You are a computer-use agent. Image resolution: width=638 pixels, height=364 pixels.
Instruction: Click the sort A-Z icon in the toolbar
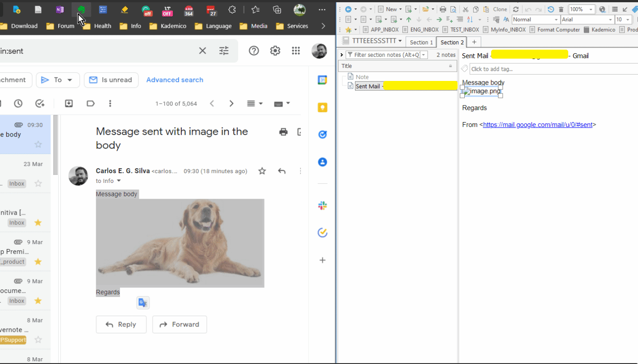pyautogui.click(x=471, y=19)
